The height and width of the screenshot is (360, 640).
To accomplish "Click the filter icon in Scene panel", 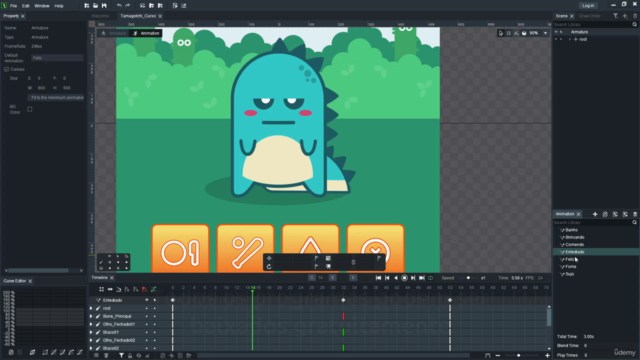I will 616,16.
